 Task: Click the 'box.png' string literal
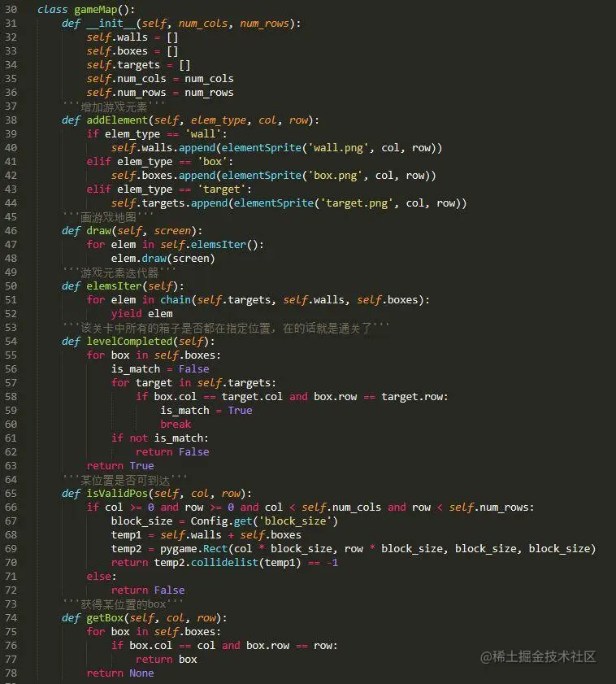336,176
